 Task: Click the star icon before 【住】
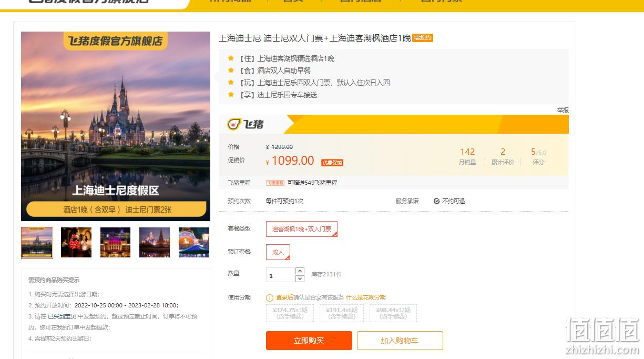point(231,58)
